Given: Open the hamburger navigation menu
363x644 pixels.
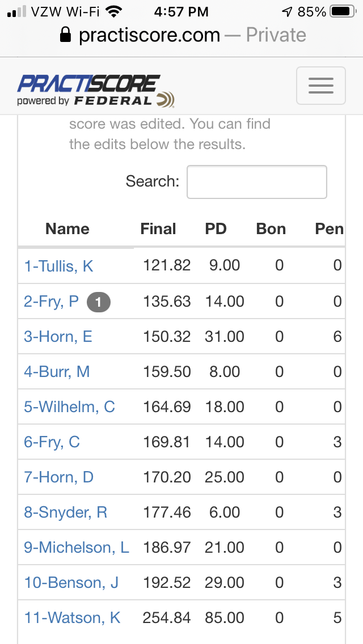Looking at the screenshot, I should click(x=320, y=86).
